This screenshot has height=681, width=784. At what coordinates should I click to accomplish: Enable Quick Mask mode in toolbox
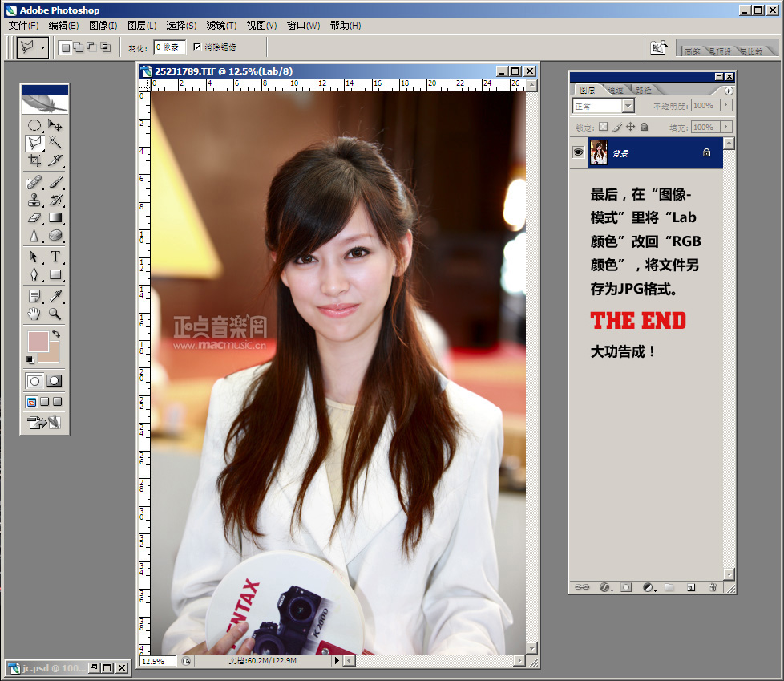(55, 381)
